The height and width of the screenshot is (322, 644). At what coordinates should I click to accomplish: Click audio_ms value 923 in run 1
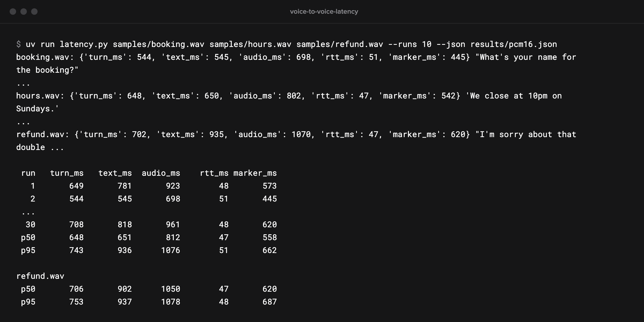pyautogui.click(x=173, y=186)
